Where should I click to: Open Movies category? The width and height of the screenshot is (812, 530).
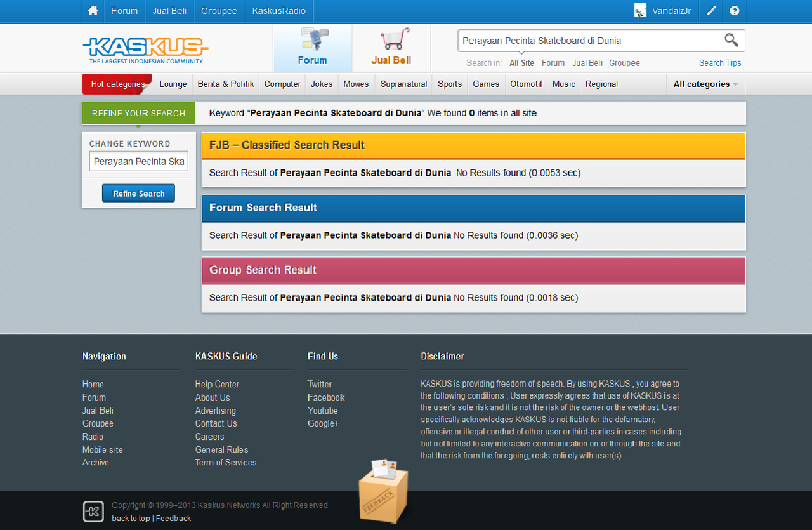tap(356, 84)
